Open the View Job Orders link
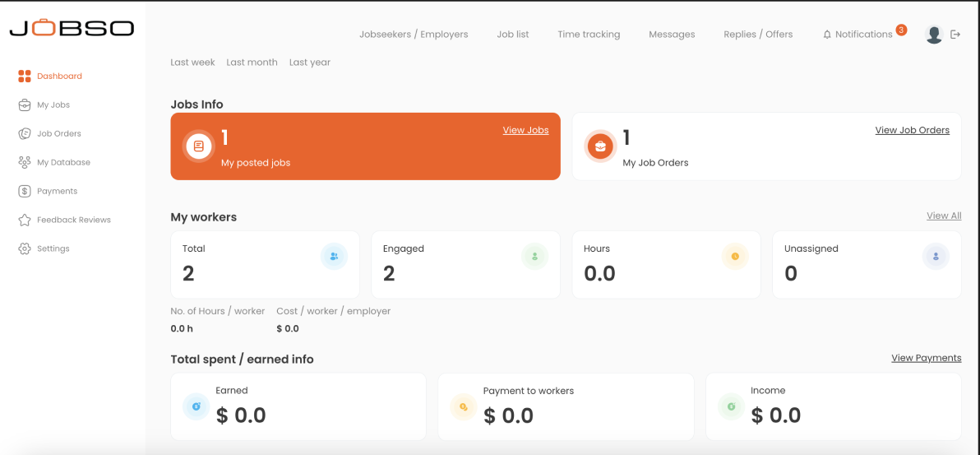The height and width of the screenshot is (455, 980). pyautogui.click(x=912, y=130)
